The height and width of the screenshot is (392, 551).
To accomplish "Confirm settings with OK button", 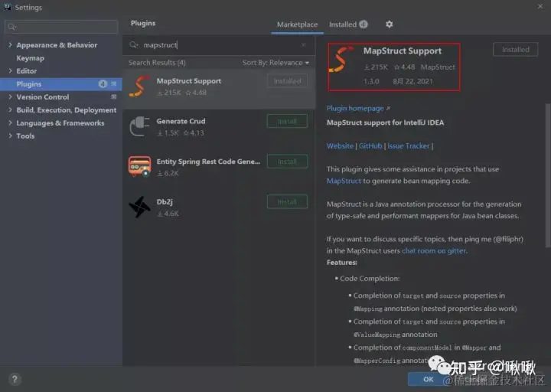I will [428, 379].
